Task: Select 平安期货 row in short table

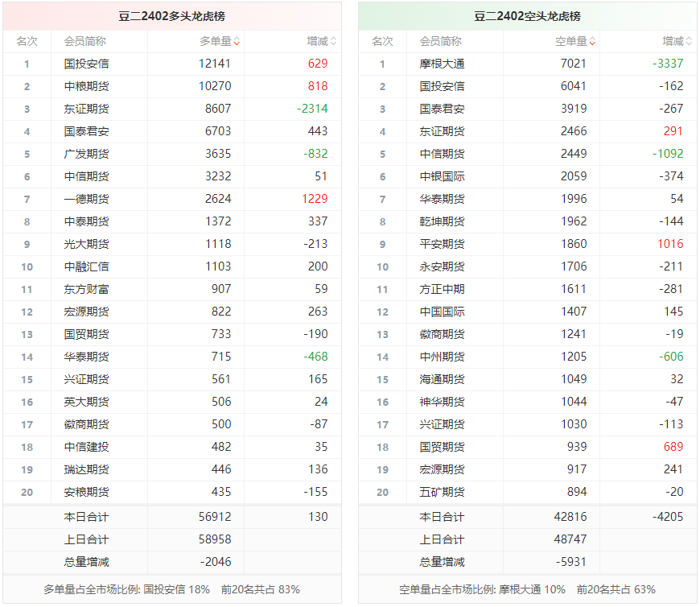Action: pos(527,244)
